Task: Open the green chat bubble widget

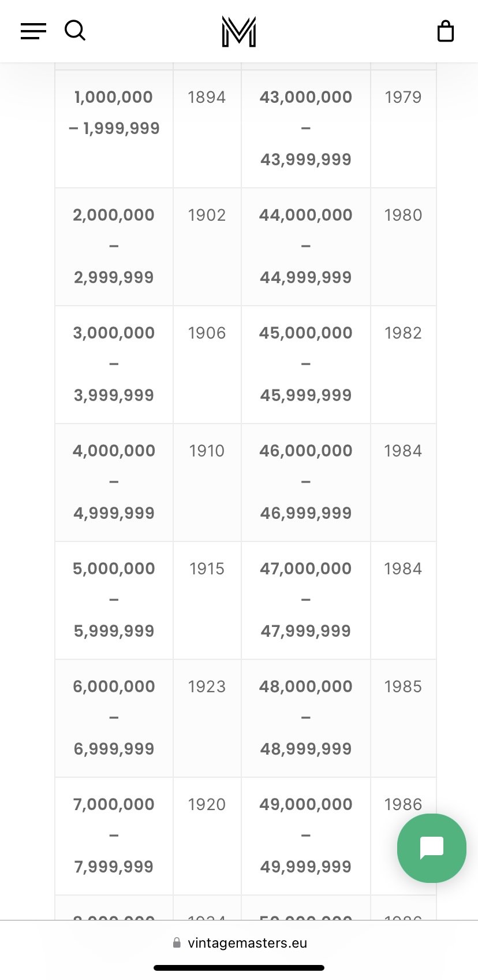Action: pos(432,848)
